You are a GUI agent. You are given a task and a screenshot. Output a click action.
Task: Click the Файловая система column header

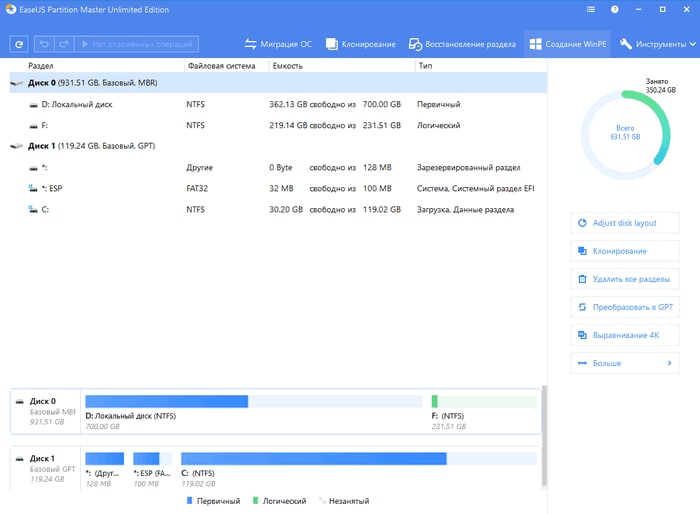(221, 66)
